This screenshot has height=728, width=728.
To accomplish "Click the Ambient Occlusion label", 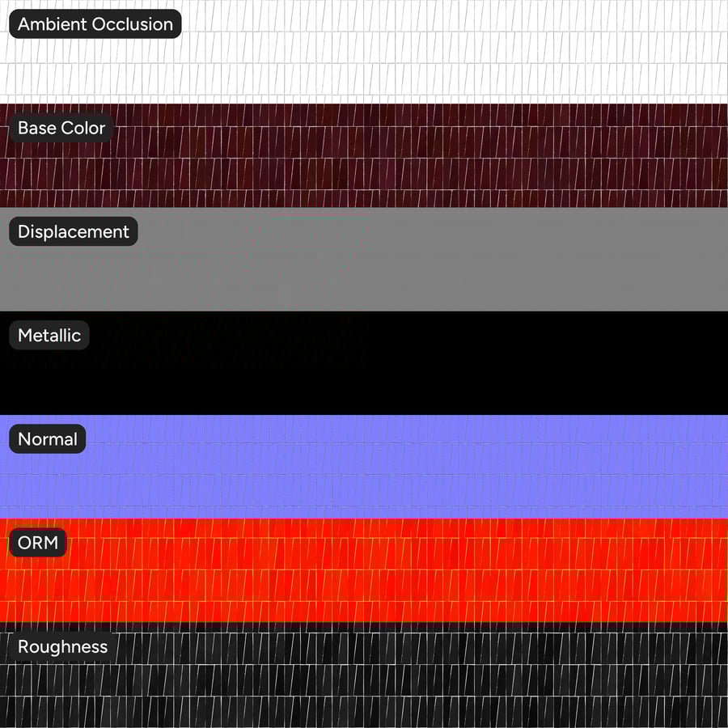I will click(95, 24).
